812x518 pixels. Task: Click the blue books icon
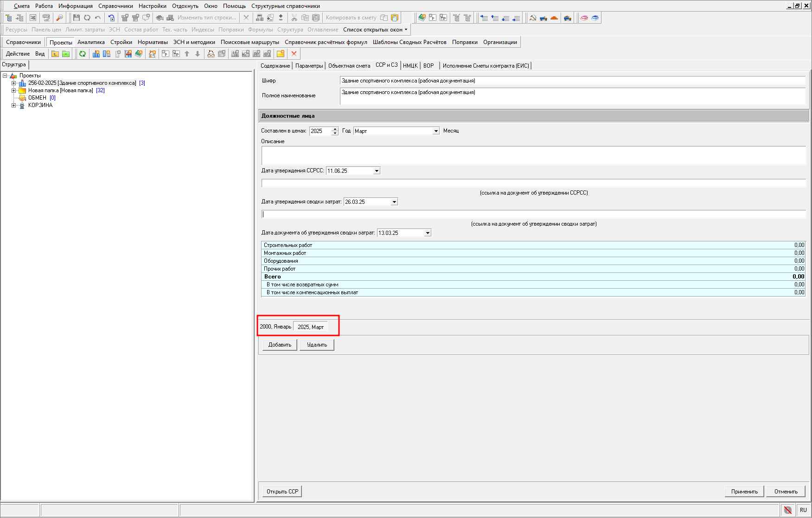[595, 18]
